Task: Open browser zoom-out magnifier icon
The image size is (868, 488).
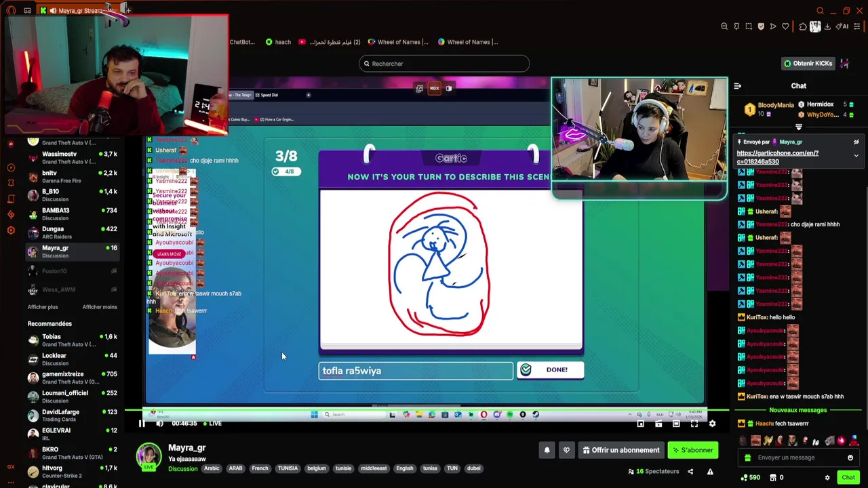Action: click(724, 26)
